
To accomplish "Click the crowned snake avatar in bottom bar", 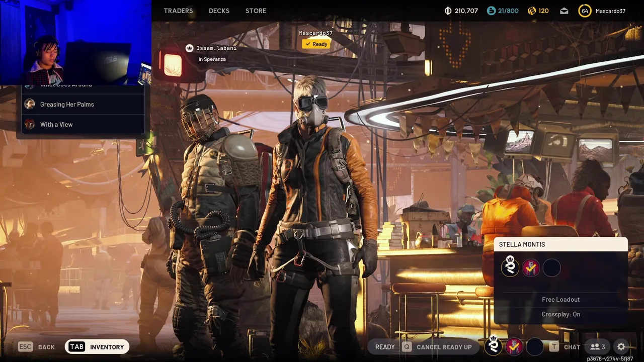I will pos(494,346).
